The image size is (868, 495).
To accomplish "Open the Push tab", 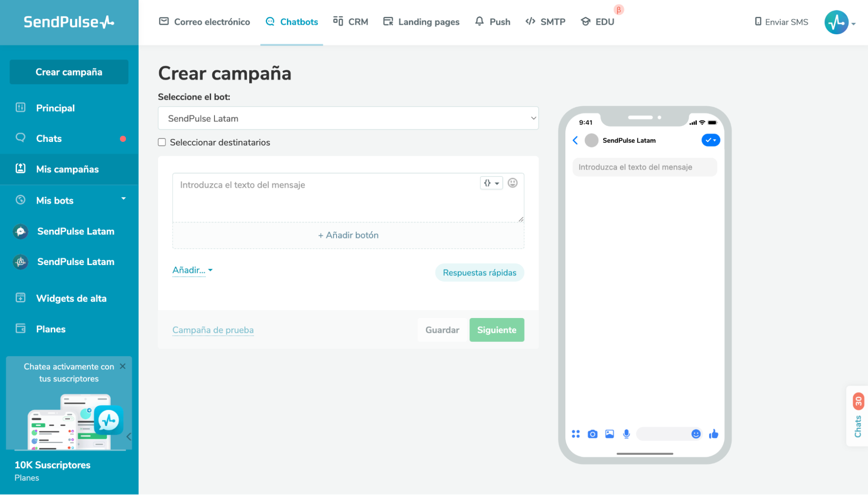I will [x=492, y=22].
